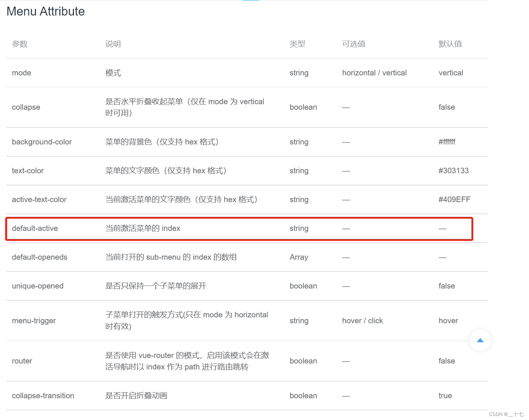The height and width of the screenshot is (420, 529).
Task: Select '当前激活菜单的 index' description
Action: pos(142,228)
